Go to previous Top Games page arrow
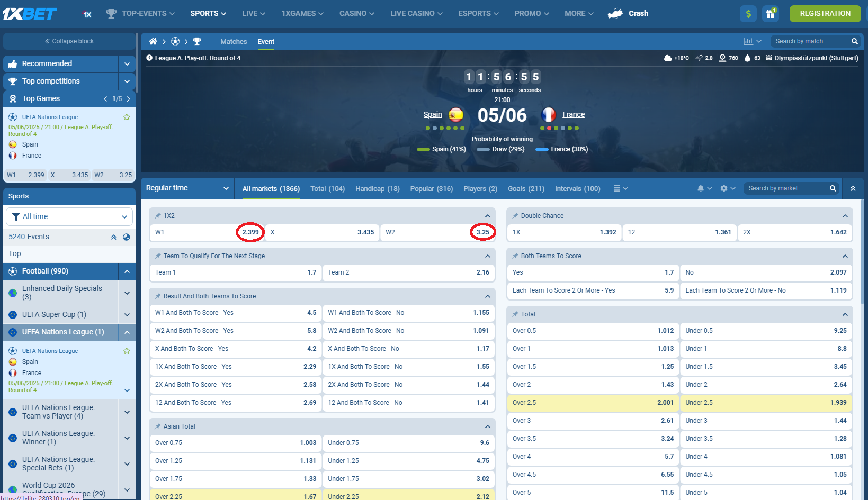The width and height of the screenshot is (868, 500). (105, 99)
